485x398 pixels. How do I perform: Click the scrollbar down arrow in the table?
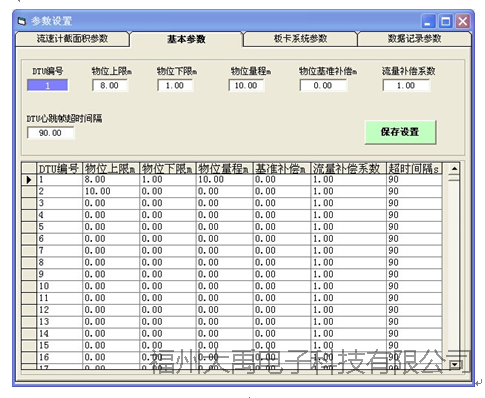click(x=454, y=364)
